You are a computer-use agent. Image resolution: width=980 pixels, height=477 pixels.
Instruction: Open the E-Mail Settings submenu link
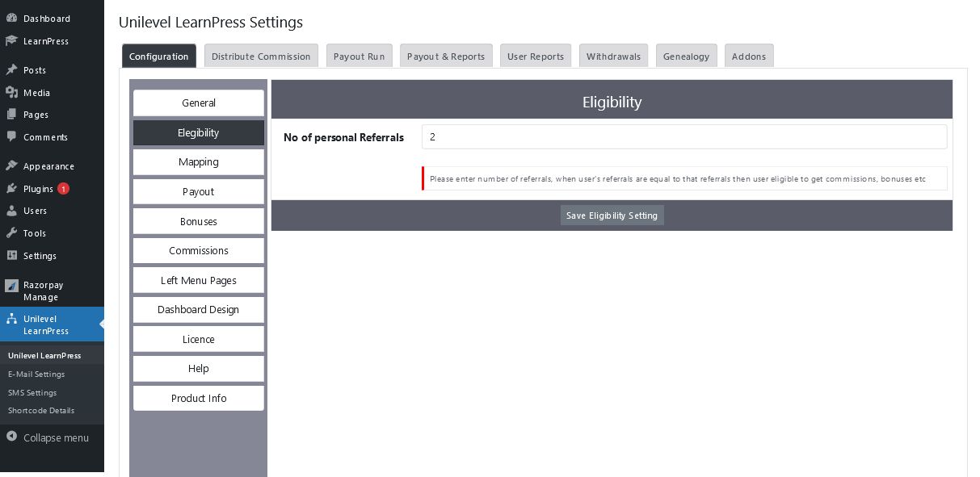pos(36,374)
